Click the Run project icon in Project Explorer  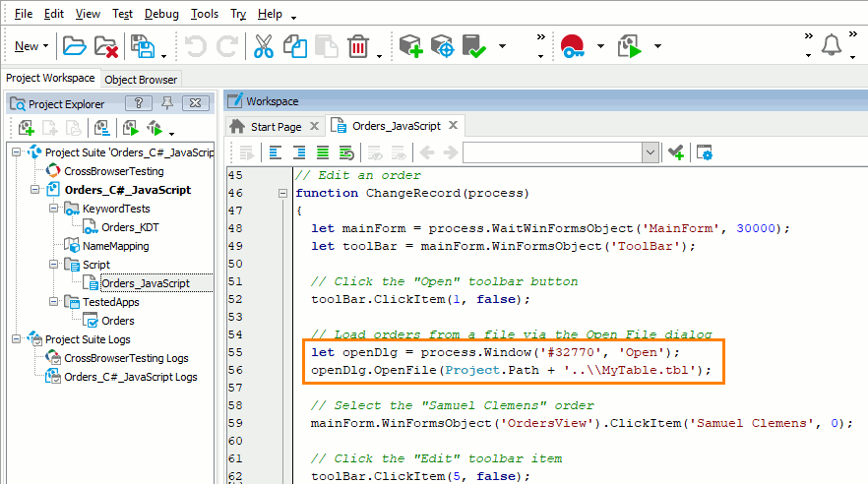131,128
